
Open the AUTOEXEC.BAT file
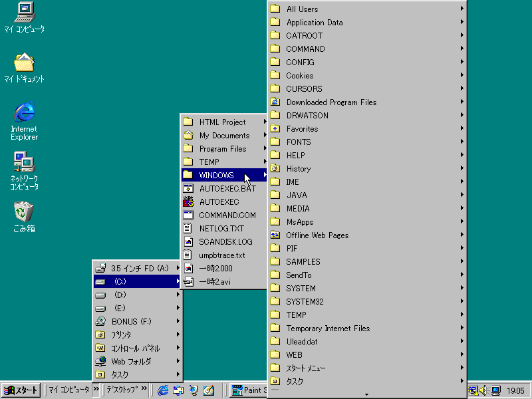pos(224,188)
